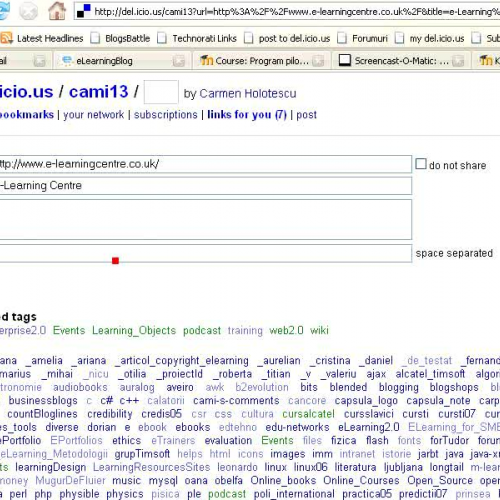Click the Forumuri bookmark page icon
Image resolution: width=500 pixels, height=500 pixels.
tap(342, 38)
